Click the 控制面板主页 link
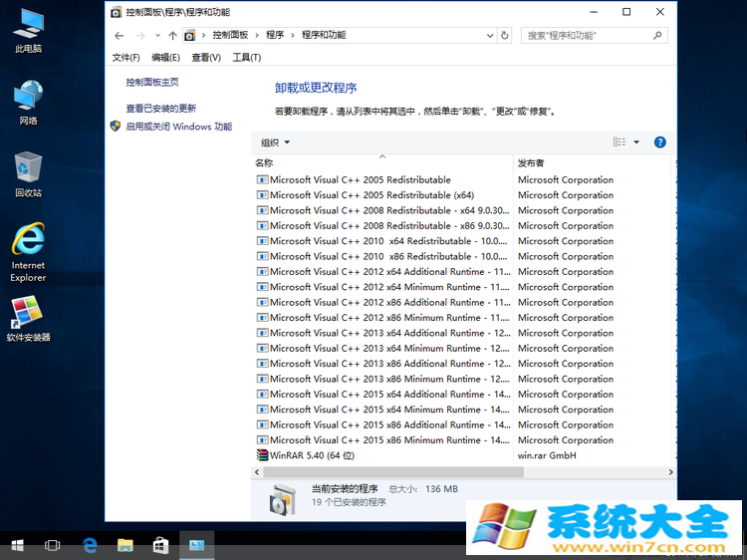 click(152, 82)
